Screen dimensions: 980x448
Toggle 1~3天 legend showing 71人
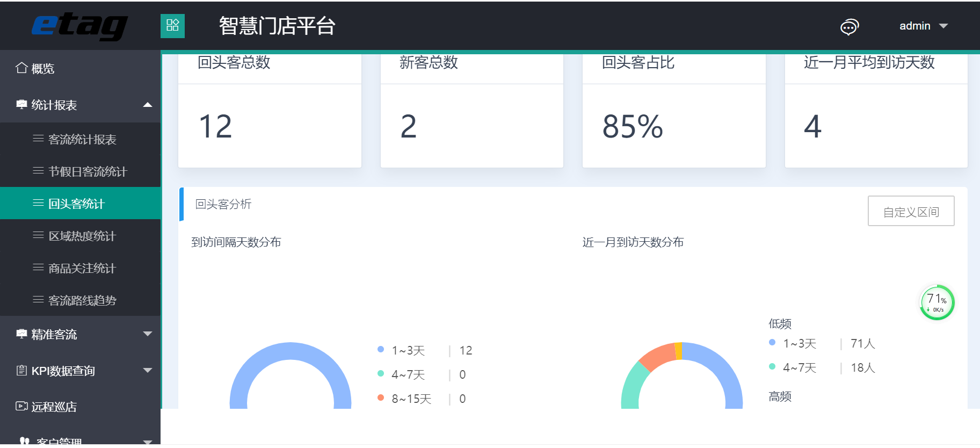822,343
